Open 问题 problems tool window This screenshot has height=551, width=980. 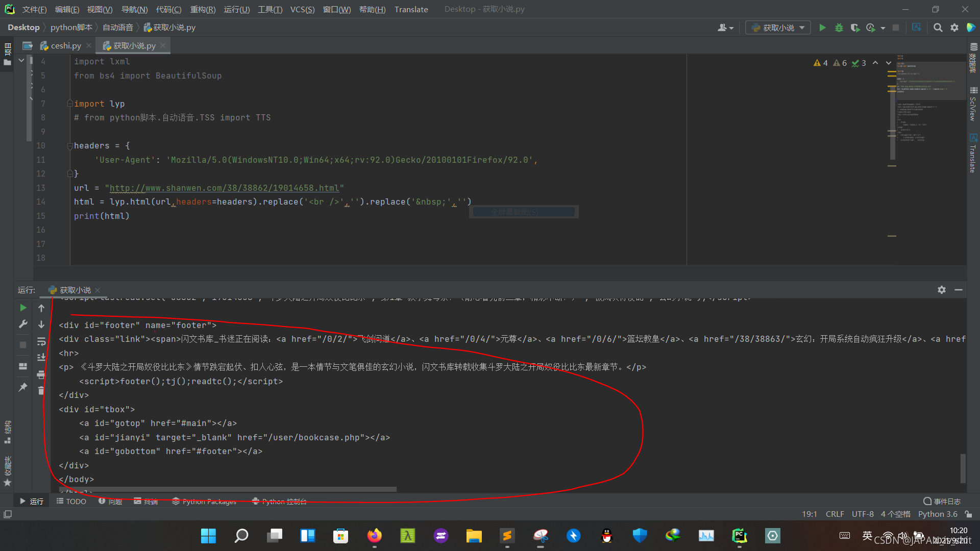point(110,502)
